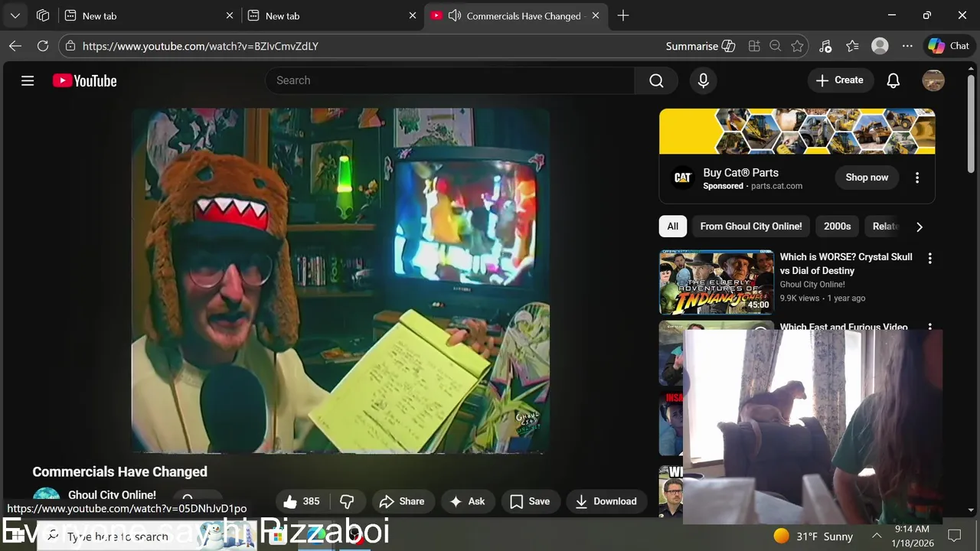Mute the tab via speaker icon
Viewport: 980px width, 551px height.
[454, 15]
